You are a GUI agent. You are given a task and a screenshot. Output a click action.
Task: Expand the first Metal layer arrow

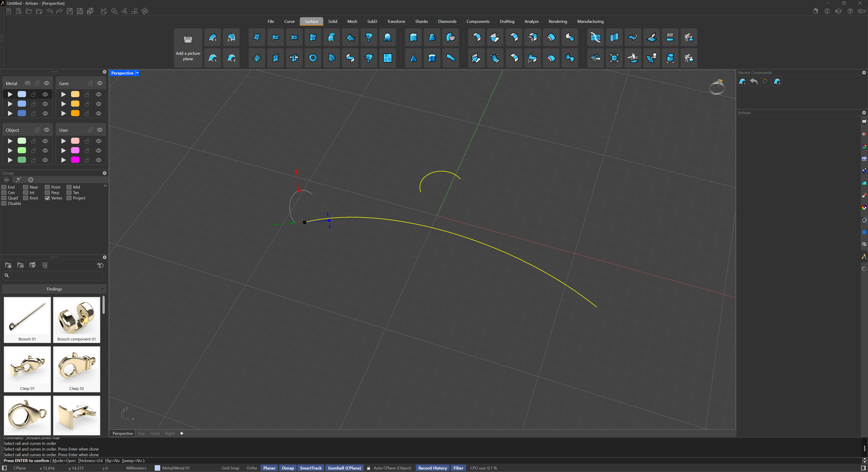point(10,94)
